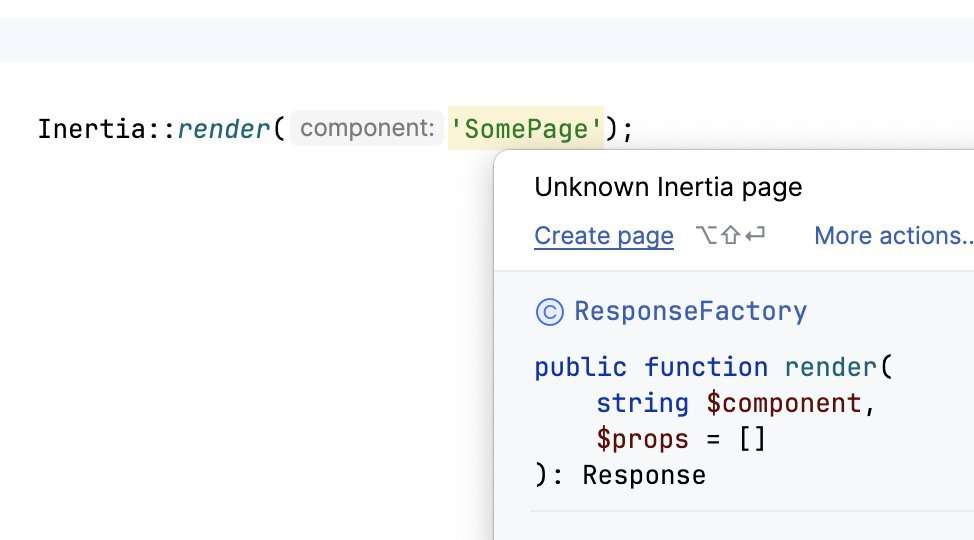Click the 'SomePage' string literal
This screenshot has height=540, width=974.
tap(526, 129)
